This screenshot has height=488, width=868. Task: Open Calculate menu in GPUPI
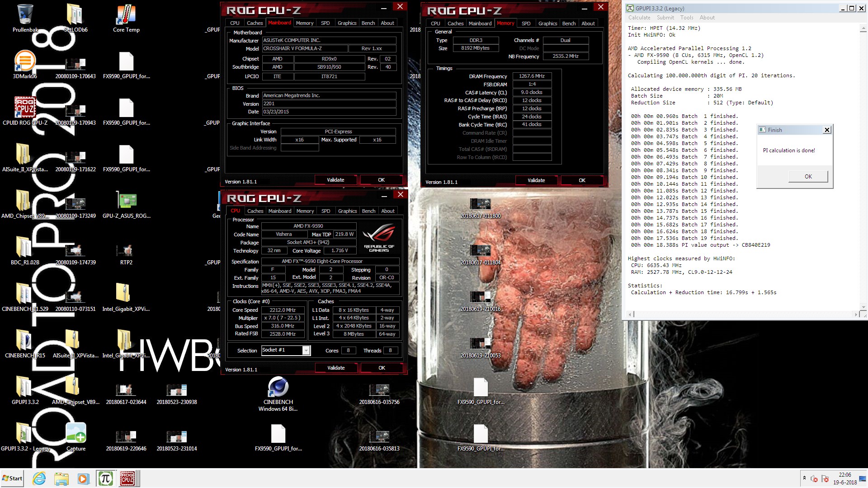(639, 18)
